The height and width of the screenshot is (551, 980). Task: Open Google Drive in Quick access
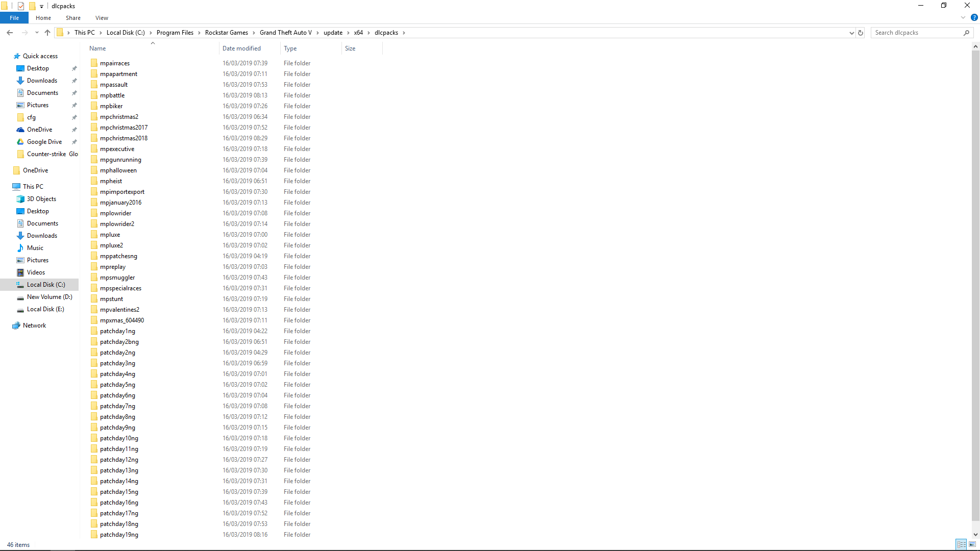point(44,142)
